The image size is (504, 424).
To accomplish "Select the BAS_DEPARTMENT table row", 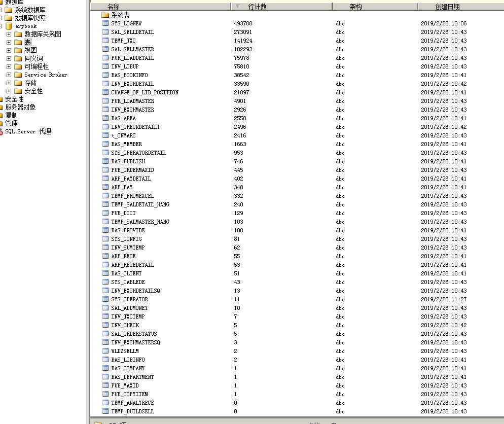I will (x=132, y=377).
